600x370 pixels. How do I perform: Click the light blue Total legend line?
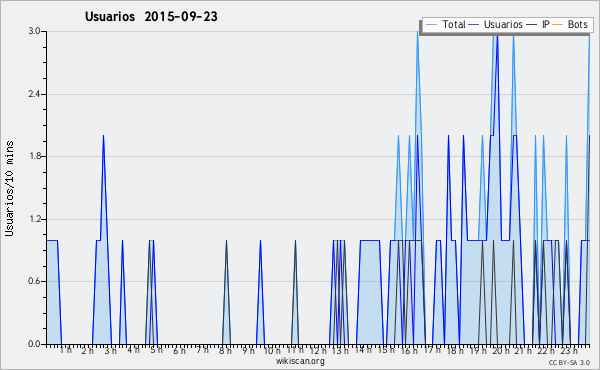pyautogui.click(x=431, y=25)
